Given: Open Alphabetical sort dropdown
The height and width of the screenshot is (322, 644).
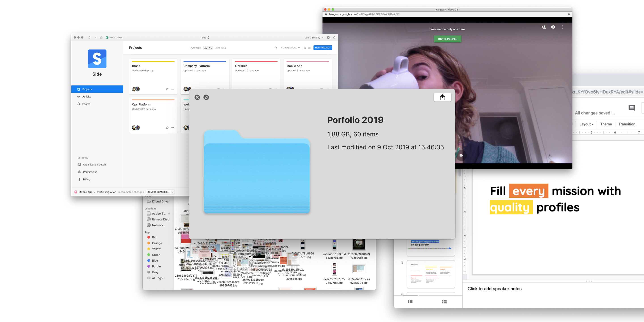Looking at the screenshot, I should pos(290,47).
